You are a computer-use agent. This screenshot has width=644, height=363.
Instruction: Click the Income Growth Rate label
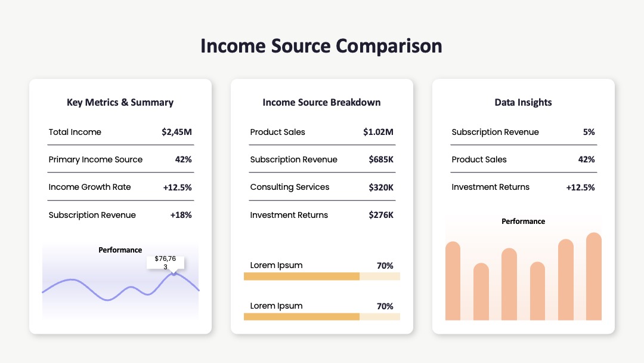(89, 187)
